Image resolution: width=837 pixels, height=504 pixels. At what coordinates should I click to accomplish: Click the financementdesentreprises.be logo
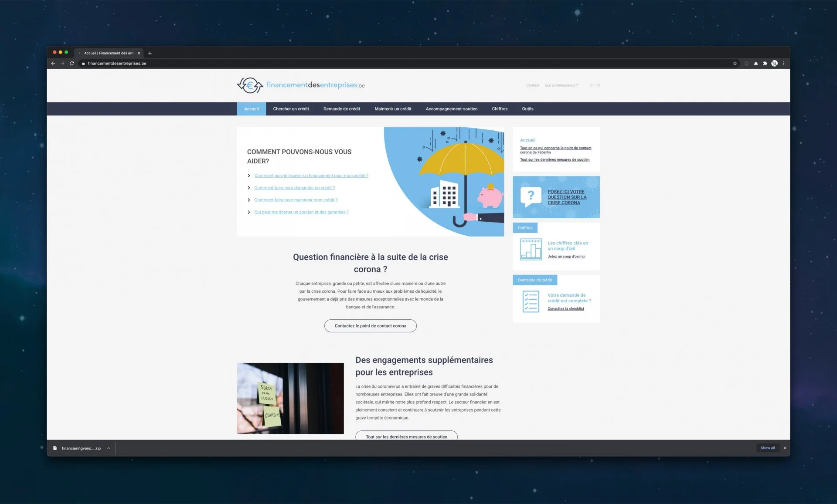301,85
